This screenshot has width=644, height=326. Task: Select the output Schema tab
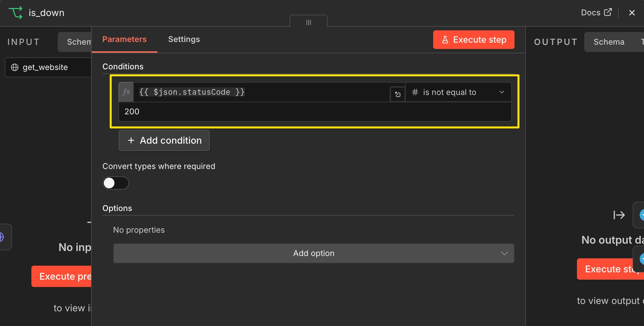609,42
